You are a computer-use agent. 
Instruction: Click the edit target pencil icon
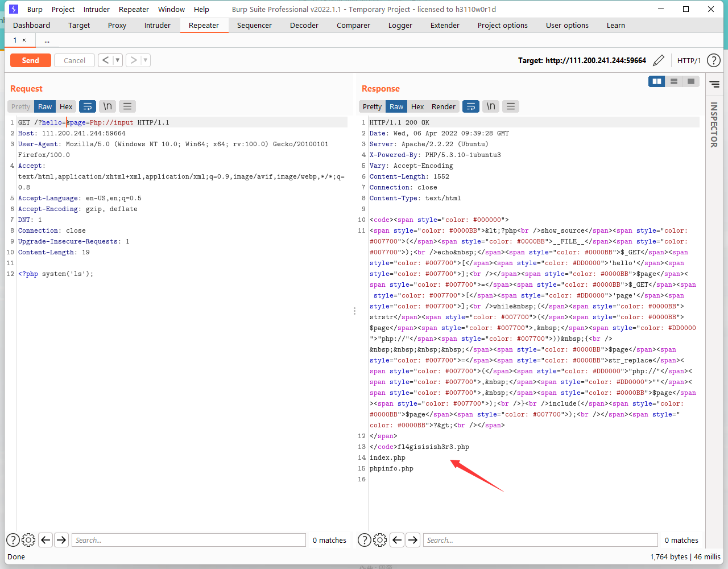[659, 60]
